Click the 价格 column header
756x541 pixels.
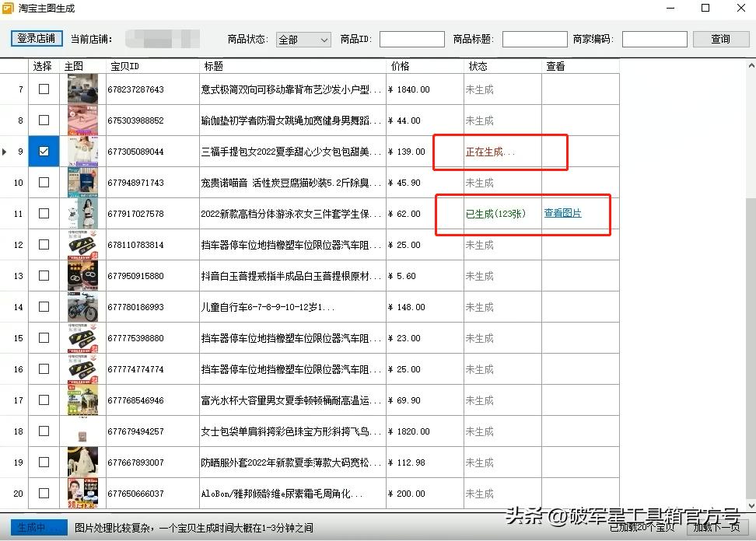(400, 66)
